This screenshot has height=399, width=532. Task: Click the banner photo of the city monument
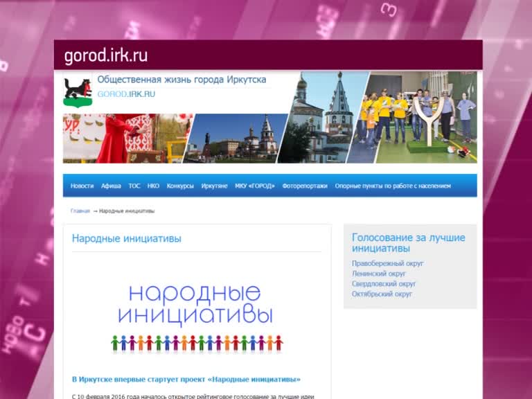click(236, 139)
